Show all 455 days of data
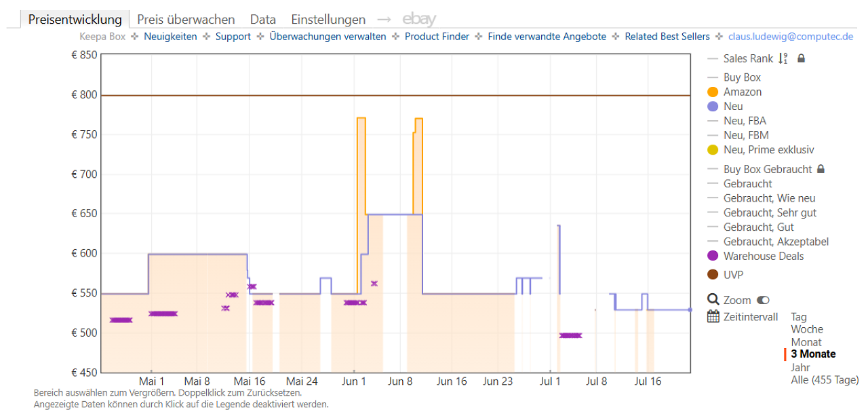This screenshot has height=414, width=868. [825, 379]
